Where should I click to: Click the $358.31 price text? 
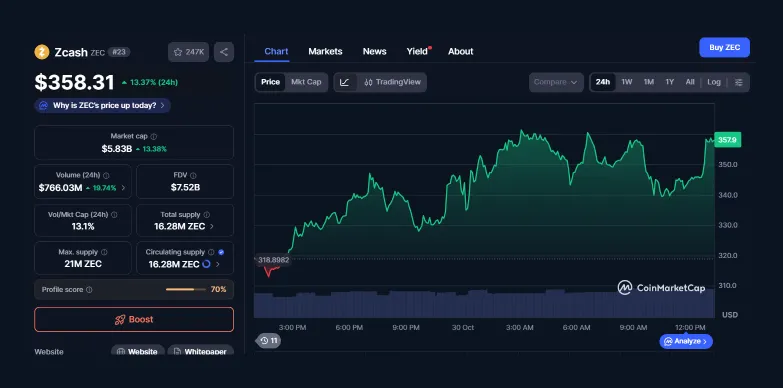pos(74,82)
